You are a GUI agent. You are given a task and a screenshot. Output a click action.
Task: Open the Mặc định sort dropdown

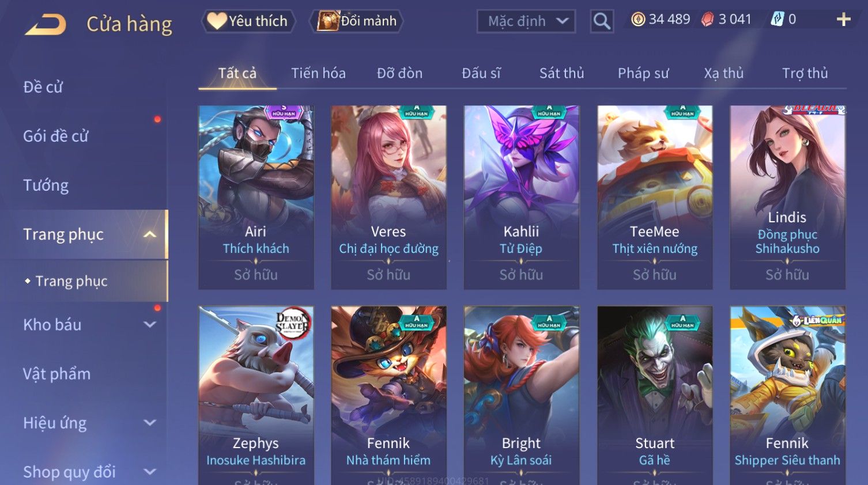click(526, 21)
